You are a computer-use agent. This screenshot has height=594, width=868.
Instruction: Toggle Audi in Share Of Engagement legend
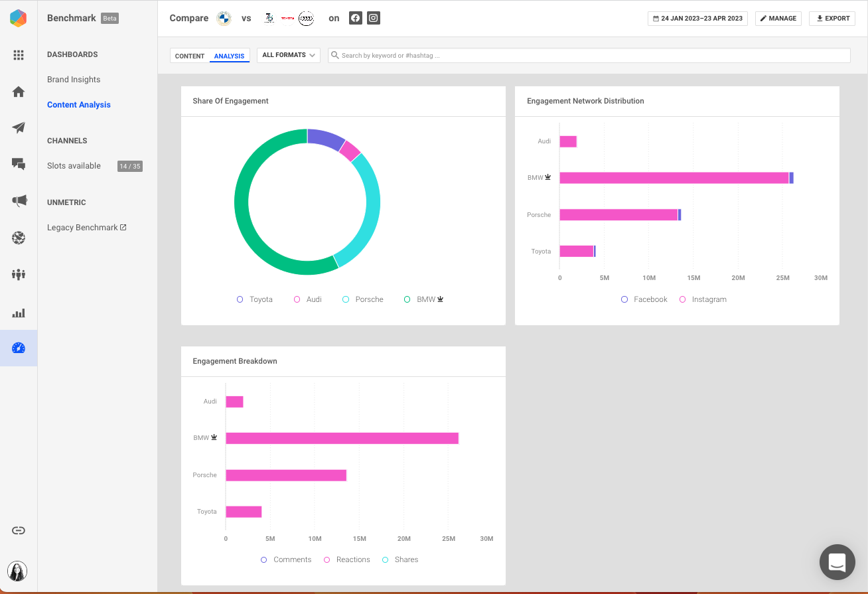point(308,299)
